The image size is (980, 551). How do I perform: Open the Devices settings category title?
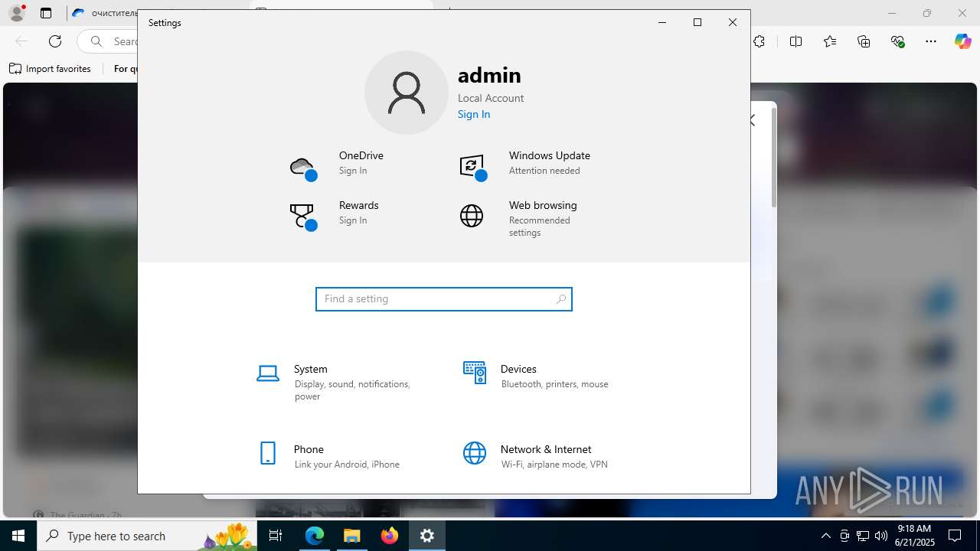tap(518, 369)
